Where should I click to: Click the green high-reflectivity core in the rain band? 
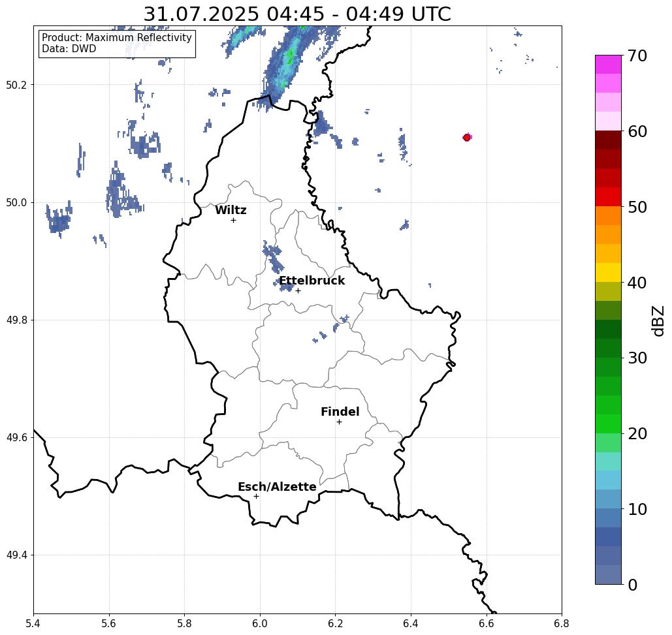click(x=290, y=55)
